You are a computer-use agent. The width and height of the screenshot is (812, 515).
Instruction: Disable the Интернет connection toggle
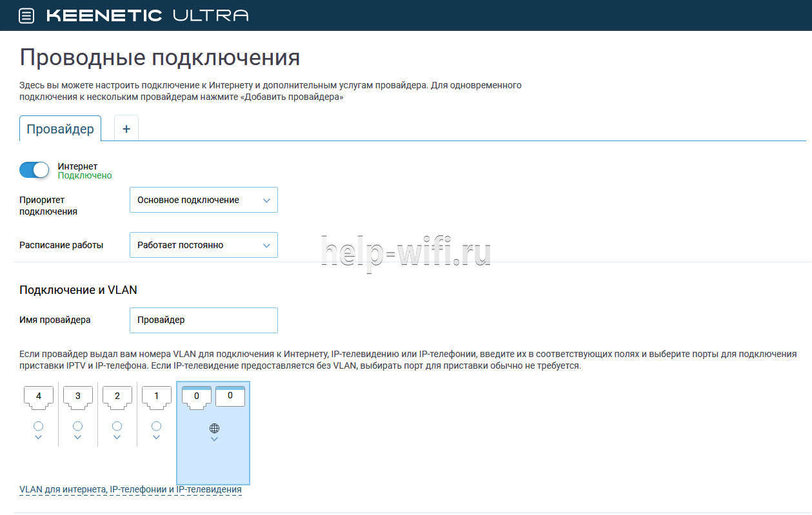pyautogui.click(x=34, y=170)
